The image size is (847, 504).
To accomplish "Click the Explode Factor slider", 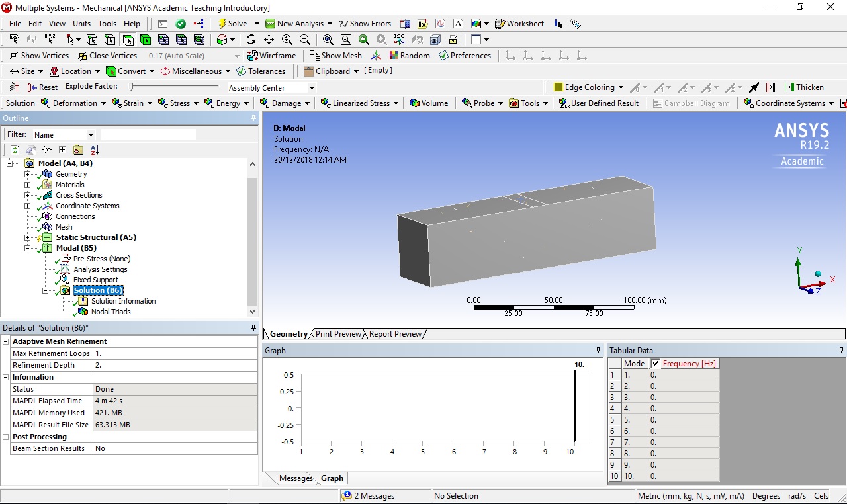I will pyautogui.click(x=175, y=87).
